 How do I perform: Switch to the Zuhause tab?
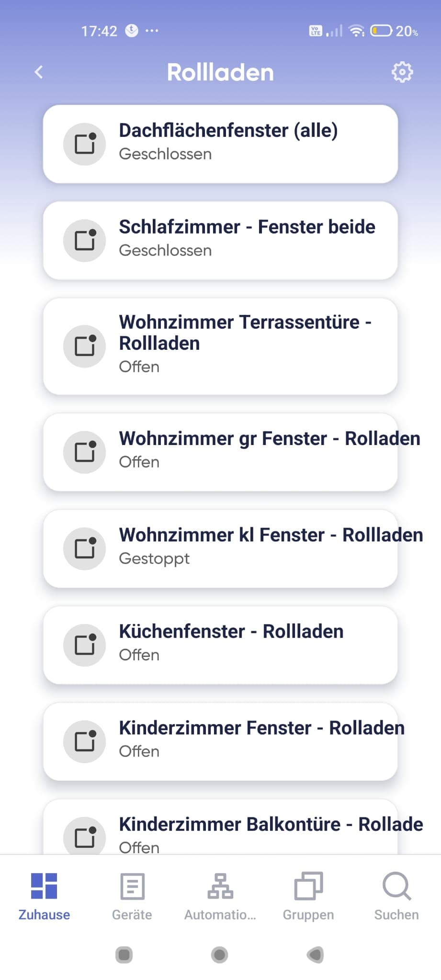[x=44, y=896]
